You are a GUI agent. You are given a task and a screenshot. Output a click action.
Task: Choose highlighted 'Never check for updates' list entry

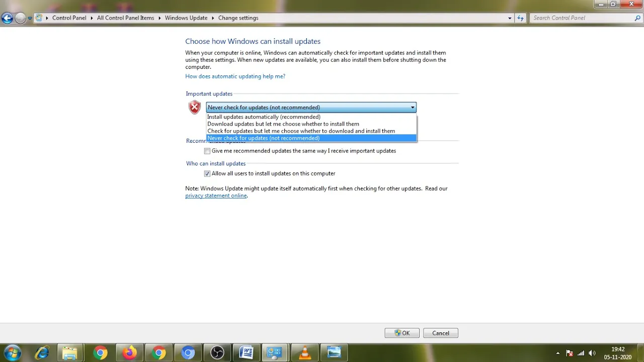pos(311,138)
